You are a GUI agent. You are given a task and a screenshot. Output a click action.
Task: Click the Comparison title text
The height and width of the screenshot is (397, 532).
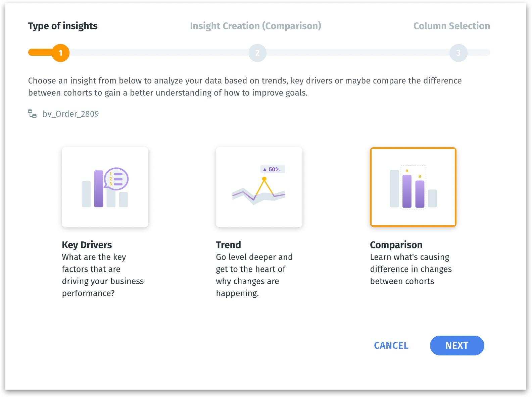click(x=396, y=245)
